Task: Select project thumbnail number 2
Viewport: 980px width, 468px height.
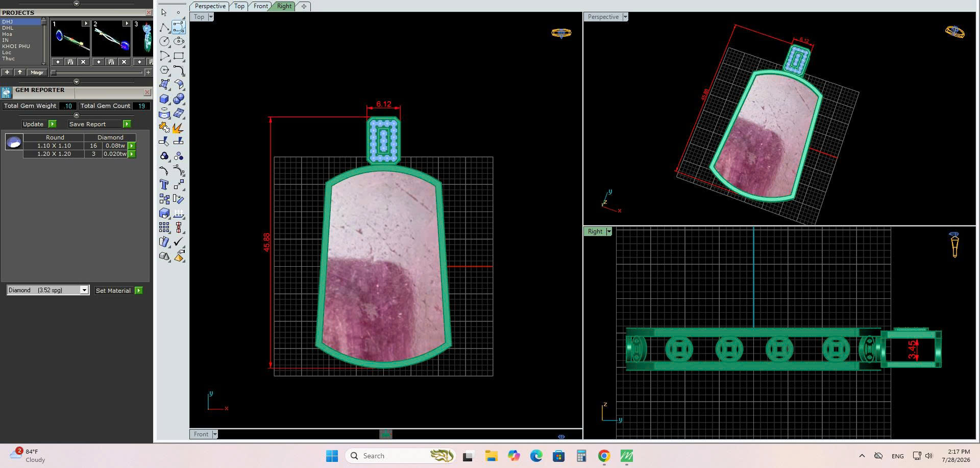Action: (x=111, y=39)
